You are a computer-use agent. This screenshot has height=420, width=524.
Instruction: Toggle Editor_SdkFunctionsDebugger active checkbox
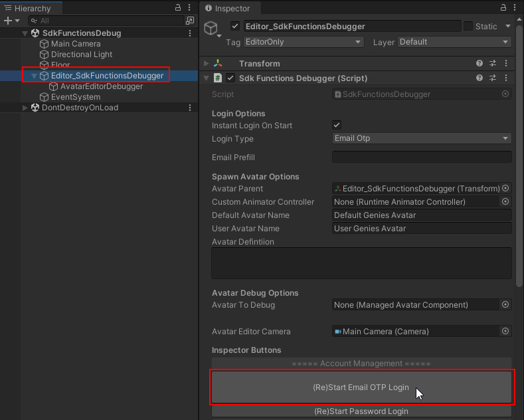click(x=234, y=27)
